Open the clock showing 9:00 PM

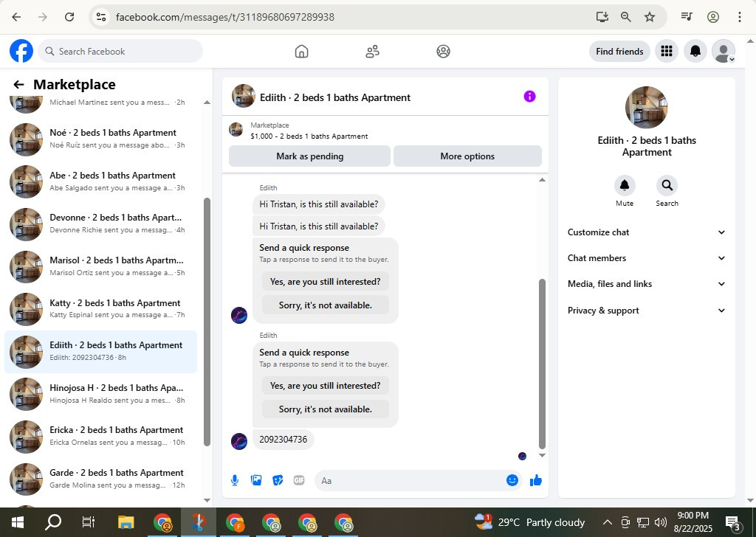coord(693,522)
